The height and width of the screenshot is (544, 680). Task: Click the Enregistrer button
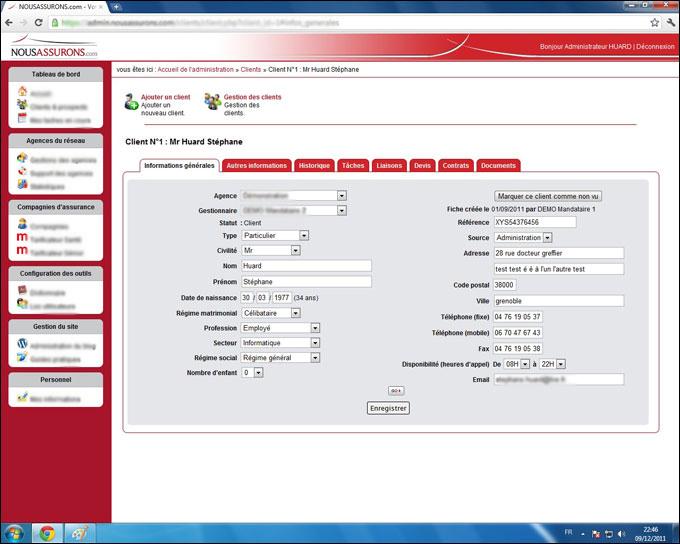pos(389,408)
